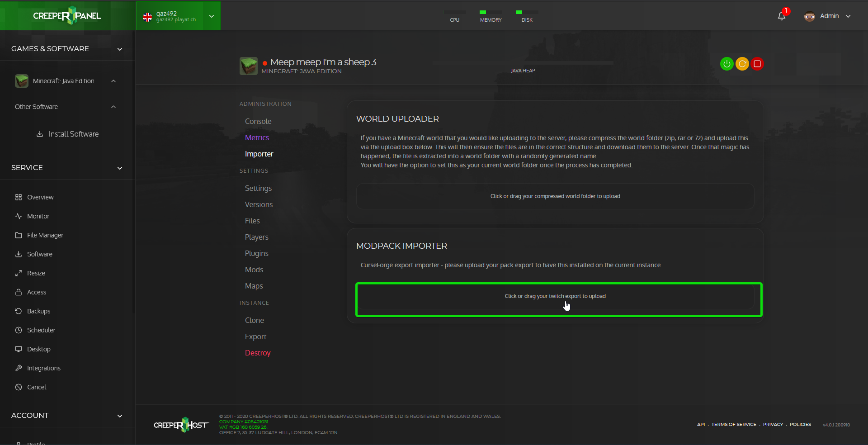This screenshot has height=445, width=868.
Task: Click the Disk usage indicator
Action: [x=527, y=17]
